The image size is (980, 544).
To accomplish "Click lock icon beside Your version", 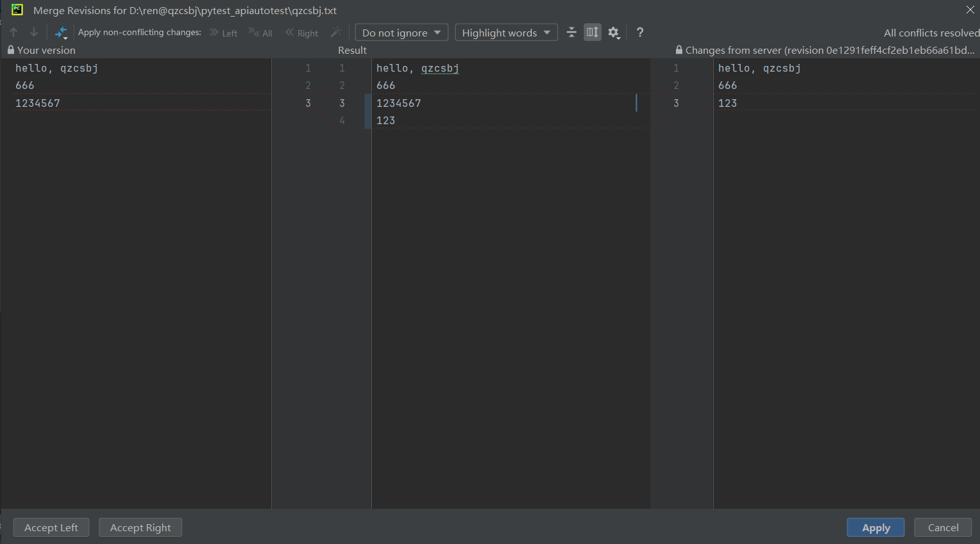I will point(10,50).
